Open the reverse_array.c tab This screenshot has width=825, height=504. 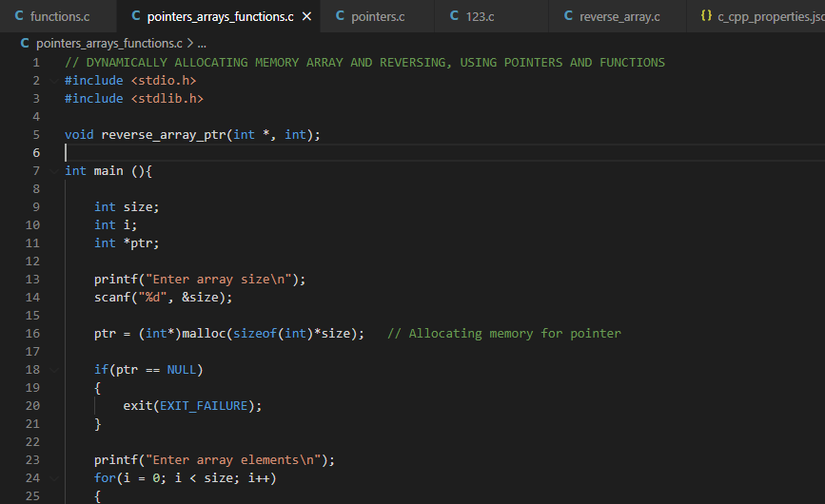618,16
